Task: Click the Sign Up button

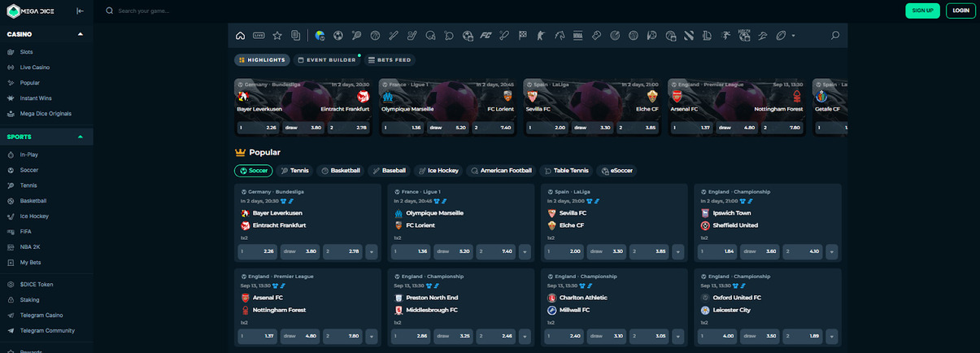Action: 922,11
